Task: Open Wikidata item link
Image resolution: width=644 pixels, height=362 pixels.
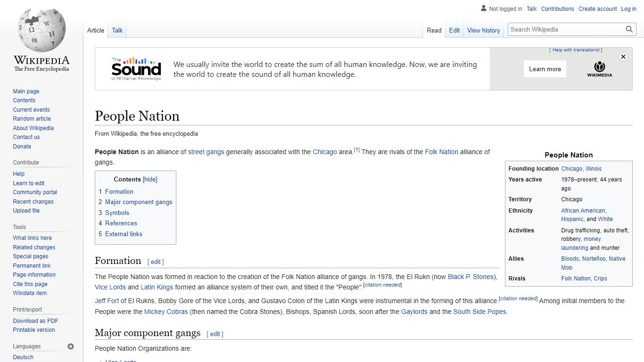Action: 30,293
